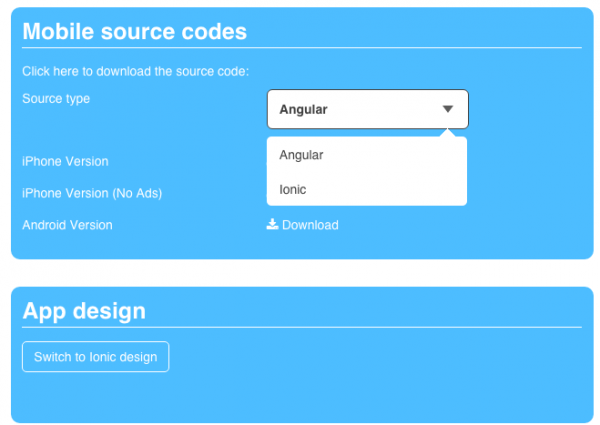This screenshot has height=425, width=600.
Task: Click the white gap between the two panels
Action: [x=300, y=273]
